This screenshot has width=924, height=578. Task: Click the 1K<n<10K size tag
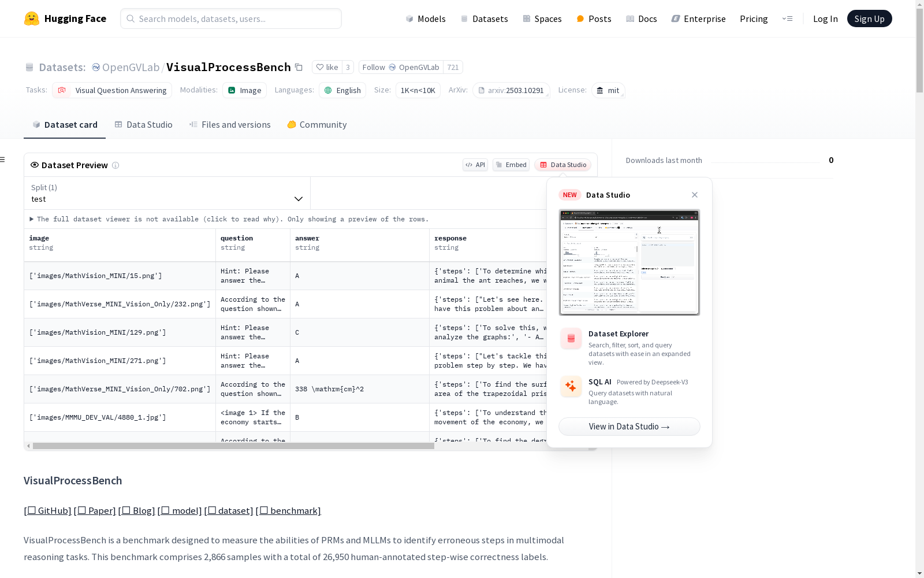[x=418, y=90]
